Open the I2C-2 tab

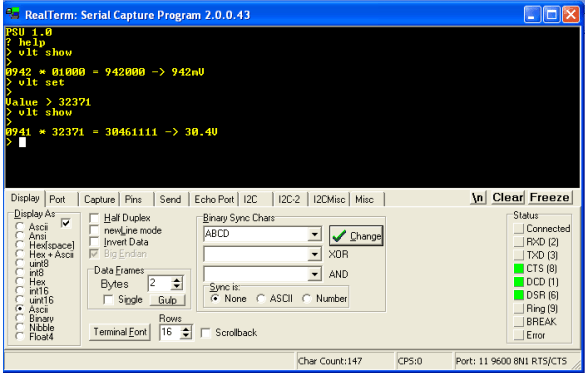[289, 199]
